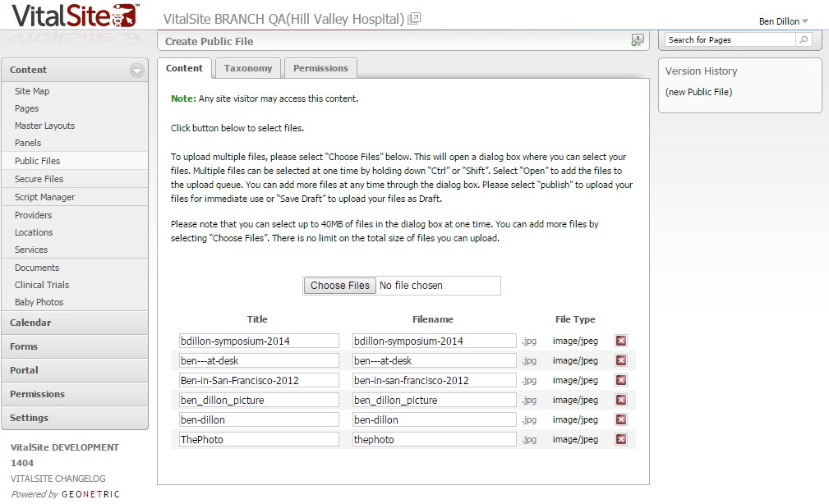Remove the Ben-in-San-Francisco-2012 file row
The width and height of the screenshot is (829, 504).
point(621,380)
